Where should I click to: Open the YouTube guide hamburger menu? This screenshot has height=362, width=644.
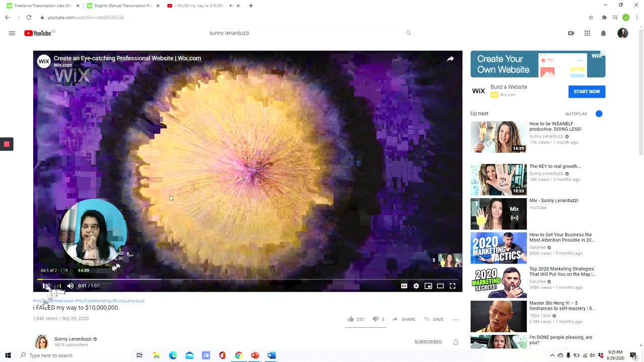click(x=12, y=33)
